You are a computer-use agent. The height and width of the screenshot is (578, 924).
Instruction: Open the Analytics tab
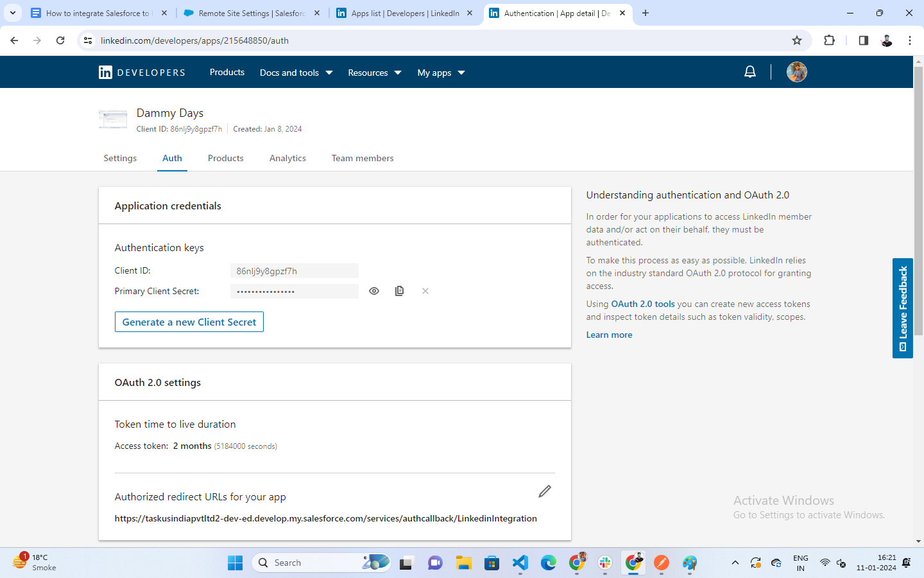click(x=287, y=158)
